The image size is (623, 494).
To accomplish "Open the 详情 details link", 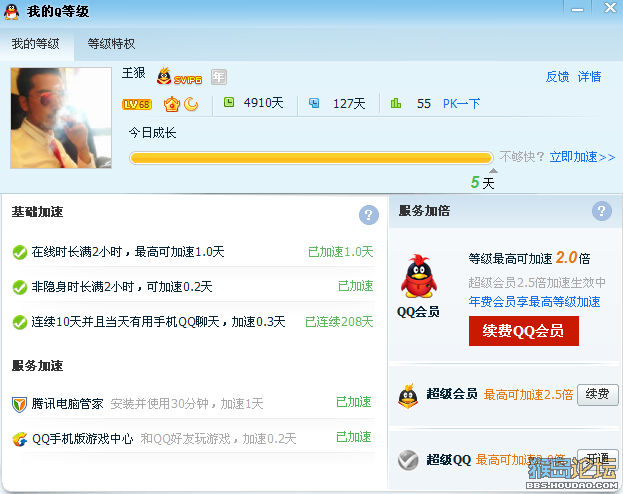I will [x=589, y=76].
